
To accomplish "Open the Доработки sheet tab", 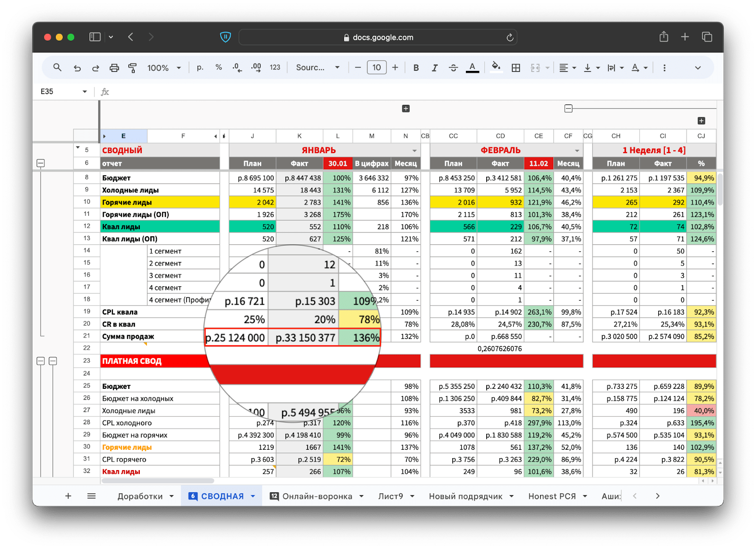I will coord(140,496).
